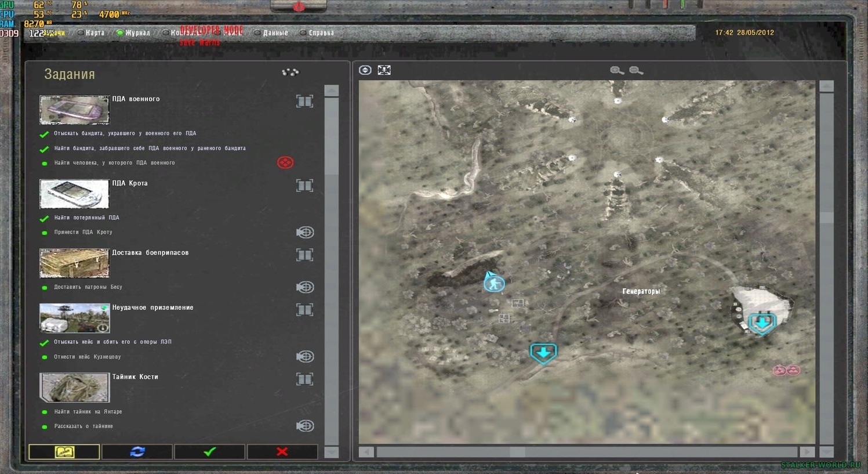Image resolution: width=868 pixels, height=474 pixels.
Task: Click map vertical scroll up arrow
Action: coord(827,86)
